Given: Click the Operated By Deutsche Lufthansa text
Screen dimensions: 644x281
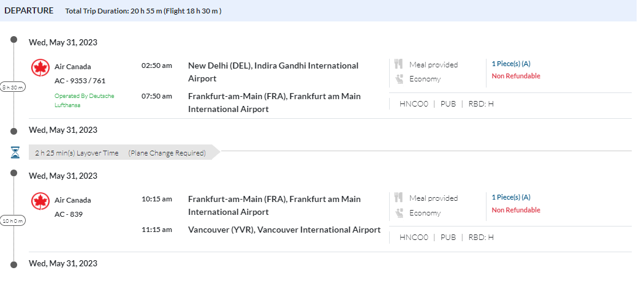Looking at the screenshot, I should tap(84, 100).
